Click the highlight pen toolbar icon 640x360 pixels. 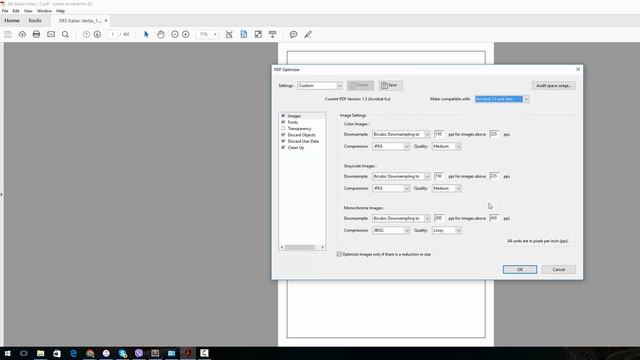(308, 35)
